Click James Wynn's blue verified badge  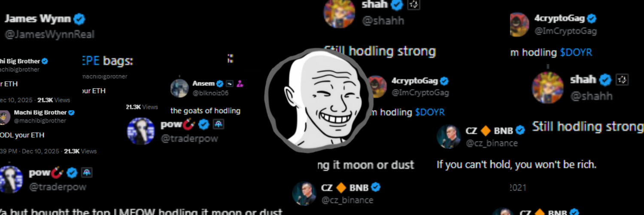[79, 19]
